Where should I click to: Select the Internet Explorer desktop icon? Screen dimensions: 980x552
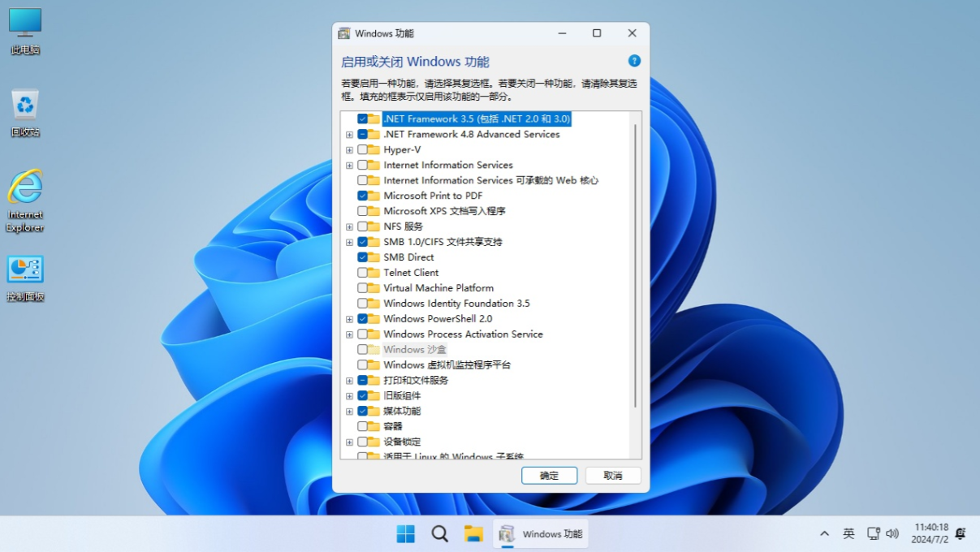coord(25,201)
